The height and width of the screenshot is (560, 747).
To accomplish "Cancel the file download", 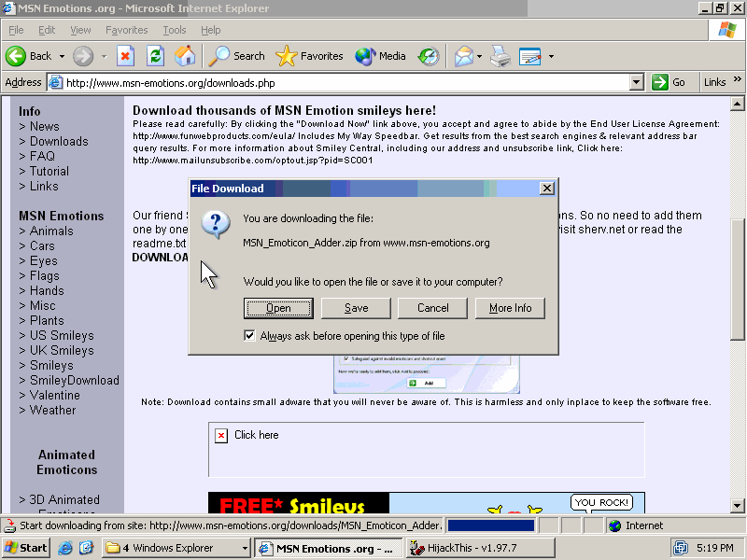I will pyautogui.click(x=433, y=308).
